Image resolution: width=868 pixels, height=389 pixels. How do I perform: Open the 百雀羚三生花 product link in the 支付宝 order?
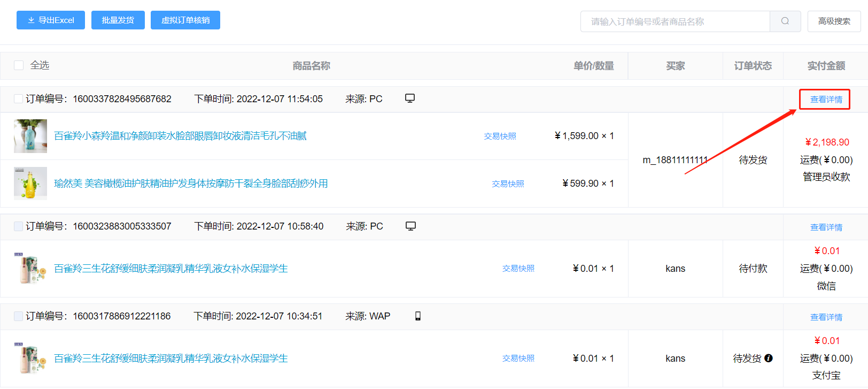coord(170,359)
